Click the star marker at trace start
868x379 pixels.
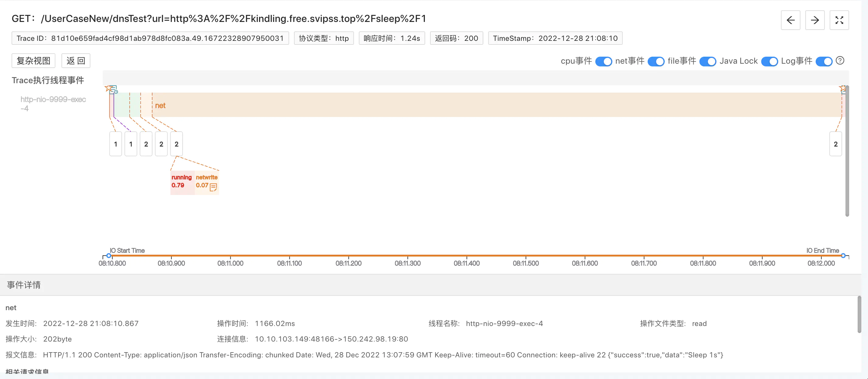(x=108, y=88)
